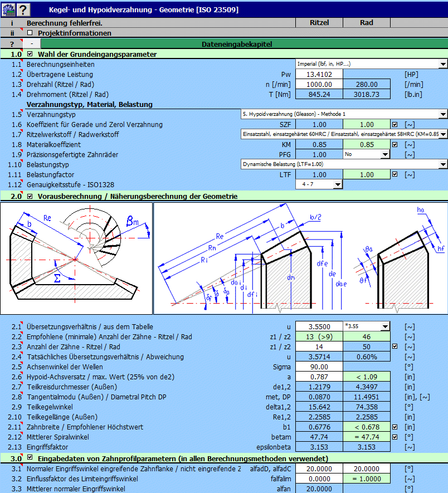Click the Achsenwinkel Sigma 90.00 field

319,367
